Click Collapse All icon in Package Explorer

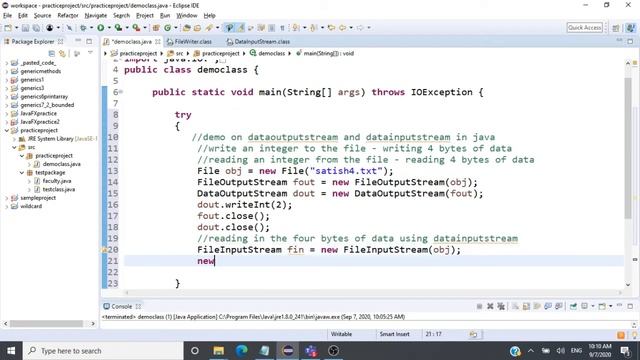click(x=51, y=53)
